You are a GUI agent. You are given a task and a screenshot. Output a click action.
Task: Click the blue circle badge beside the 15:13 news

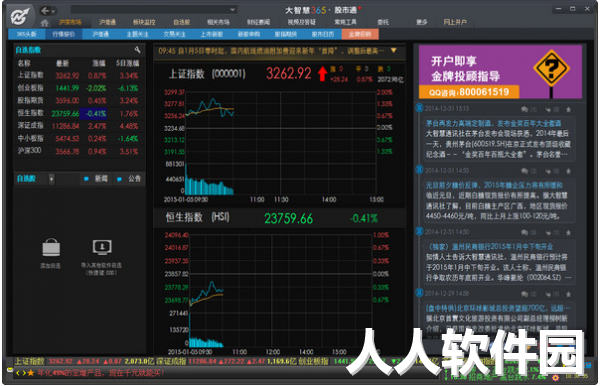pos(419,107)
